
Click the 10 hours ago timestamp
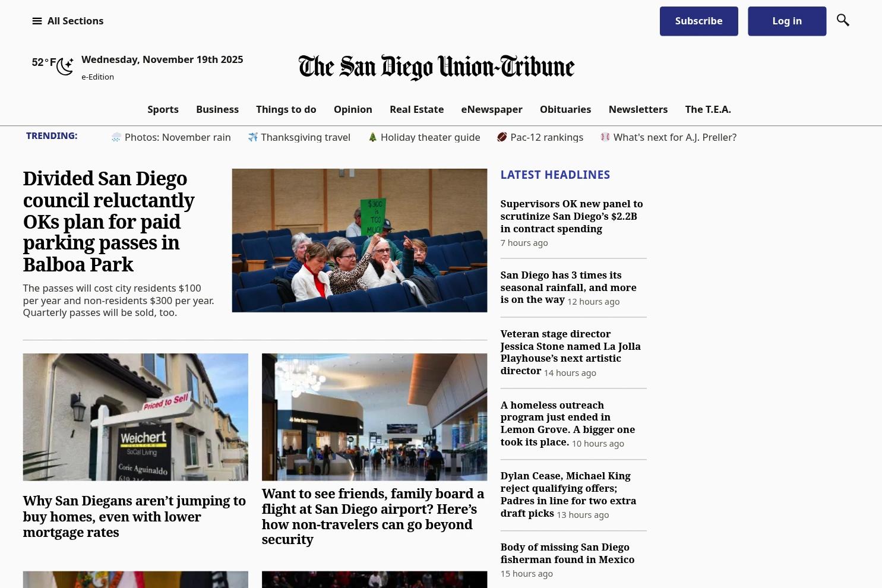[598, 444]
